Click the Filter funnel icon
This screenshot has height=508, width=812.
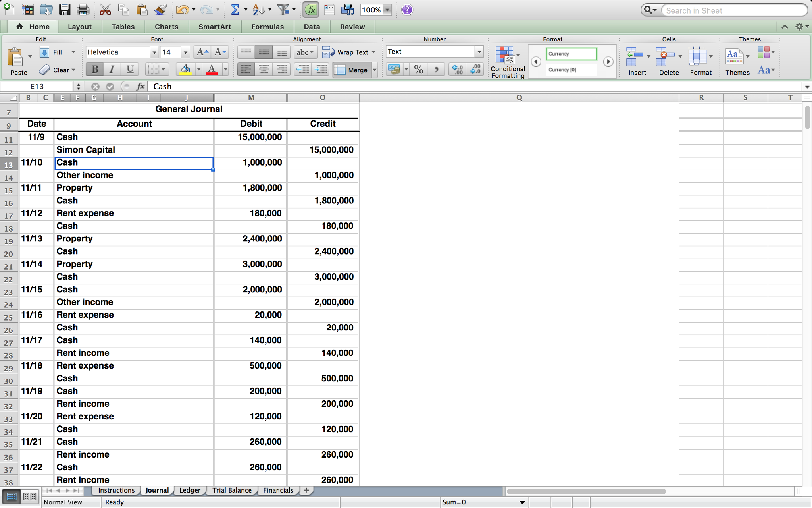pos(283,10)
